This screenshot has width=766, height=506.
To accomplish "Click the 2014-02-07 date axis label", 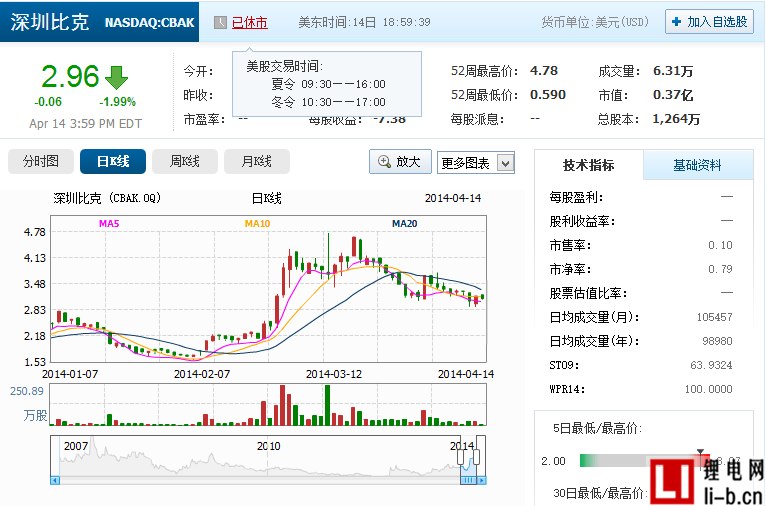I will pos(202,374).
